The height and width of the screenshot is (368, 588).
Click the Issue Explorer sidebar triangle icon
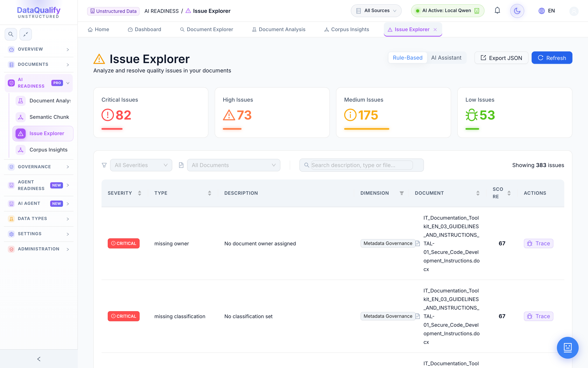(21, 134)
